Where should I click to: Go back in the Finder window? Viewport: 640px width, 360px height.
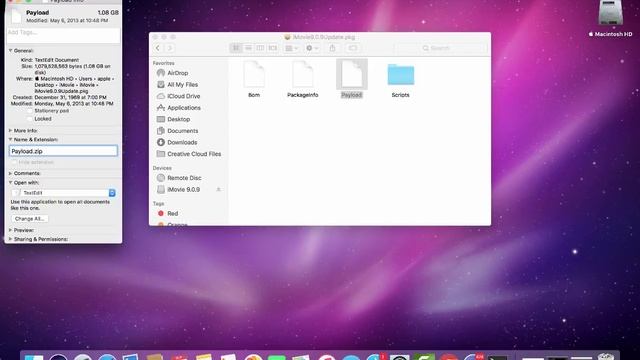(x=158, y=48)
